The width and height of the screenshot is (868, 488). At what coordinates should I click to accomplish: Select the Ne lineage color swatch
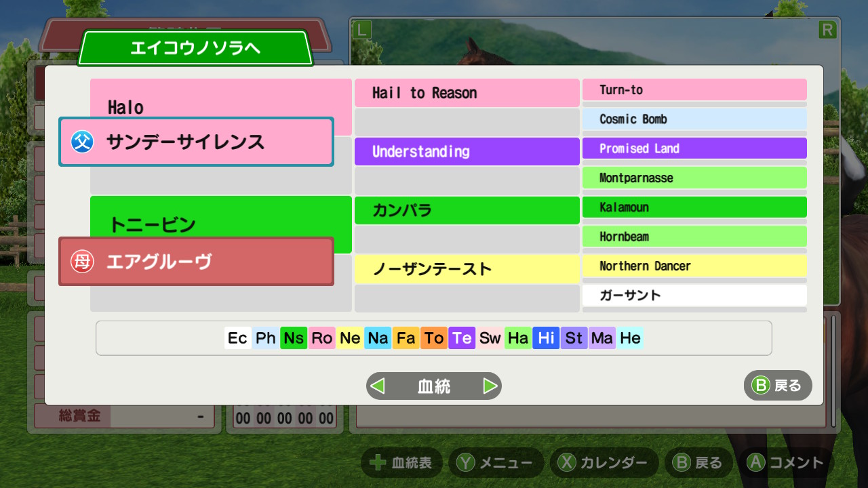point(350,338)
